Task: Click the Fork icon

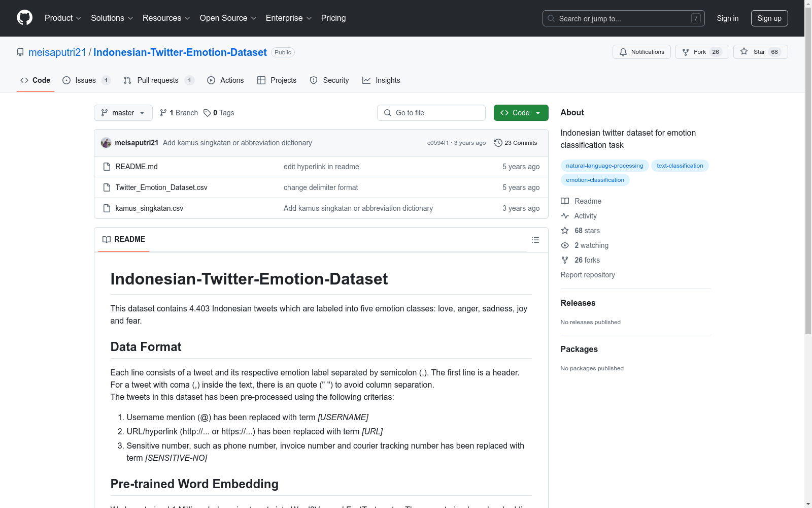Action: pos(686,52)
